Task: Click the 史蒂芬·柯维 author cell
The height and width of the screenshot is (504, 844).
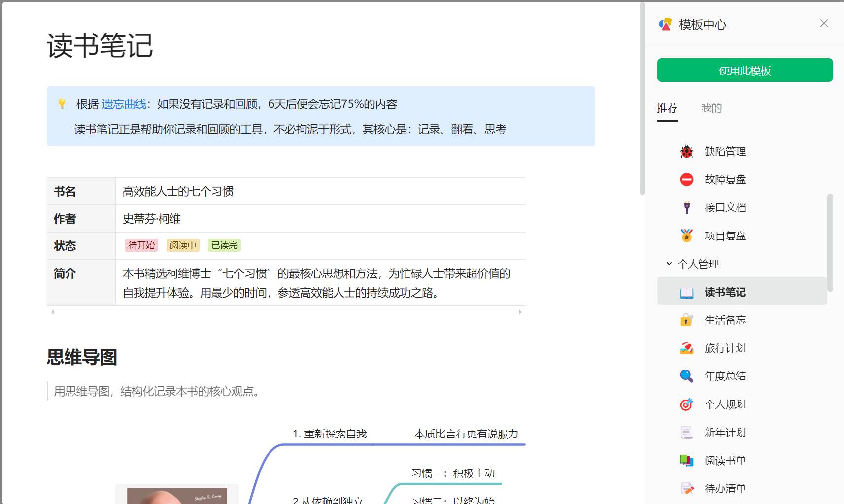Action: point(321,218)
